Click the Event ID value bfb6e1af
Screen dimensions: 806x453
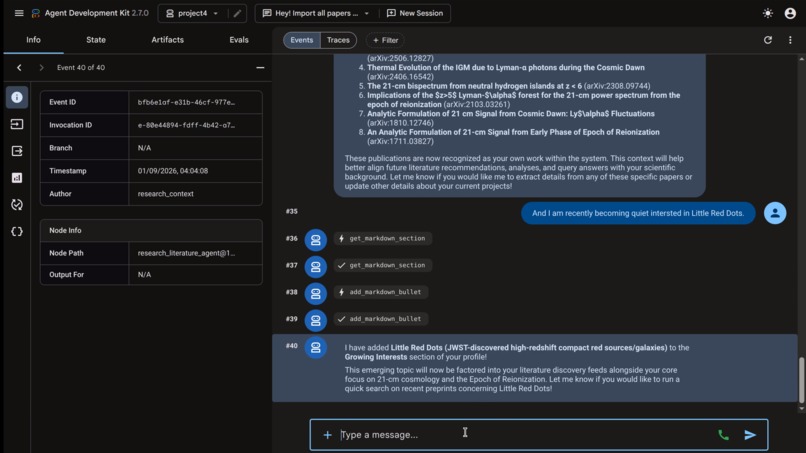pos(186,102)
